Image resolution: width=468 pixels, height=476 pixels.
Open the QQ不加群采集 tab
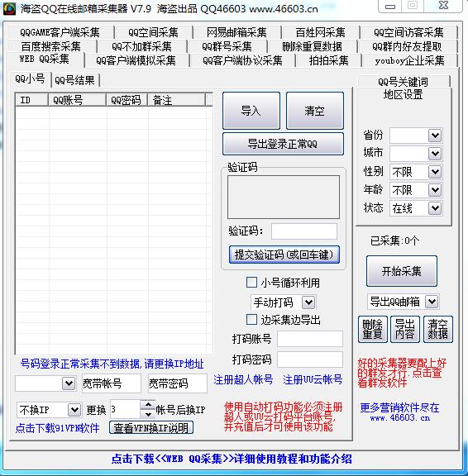click(x=141, y=46)
